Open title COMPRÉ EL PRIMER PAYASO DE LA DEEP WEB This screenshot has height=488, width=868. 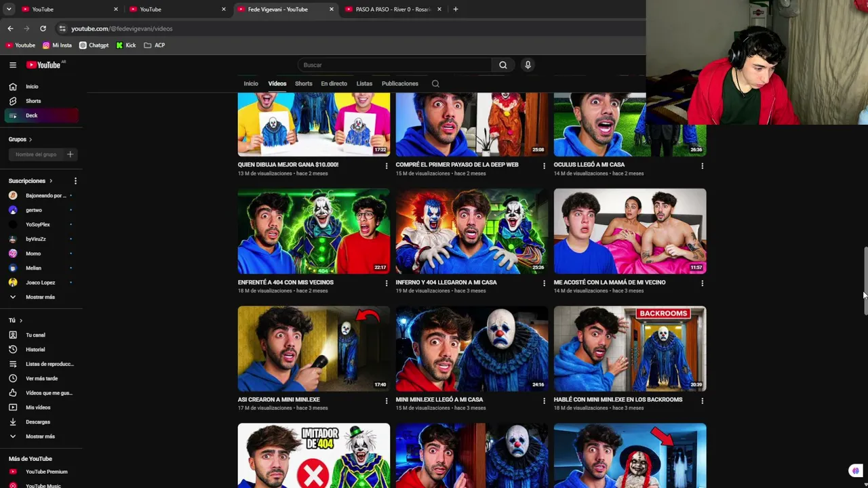(457, 165)
